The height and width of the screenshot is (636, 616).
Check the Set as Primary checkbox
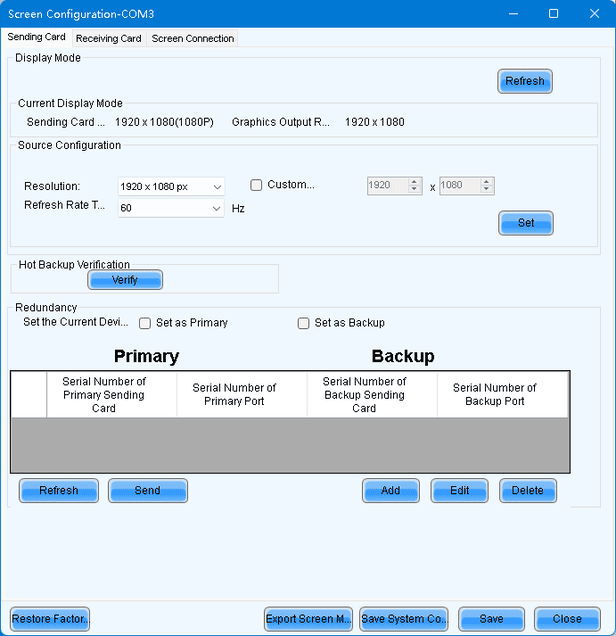pos(145,323)
